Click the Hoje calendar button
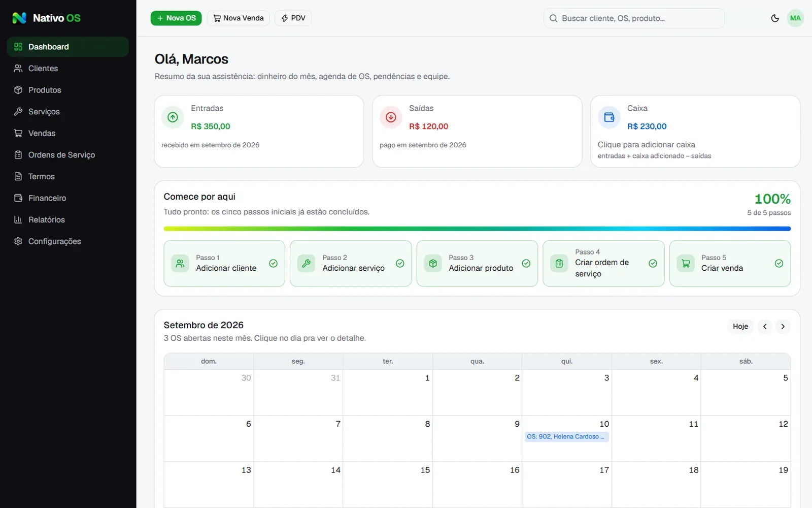This screenshot has width=812, height=508. click(740, 326)
